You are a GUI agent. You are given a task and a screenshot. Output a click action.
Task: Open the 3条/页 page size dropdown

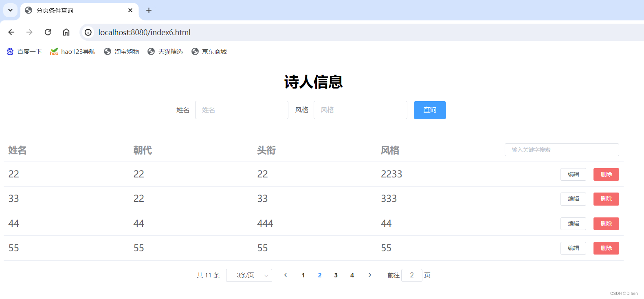click(x=249, y=275)
